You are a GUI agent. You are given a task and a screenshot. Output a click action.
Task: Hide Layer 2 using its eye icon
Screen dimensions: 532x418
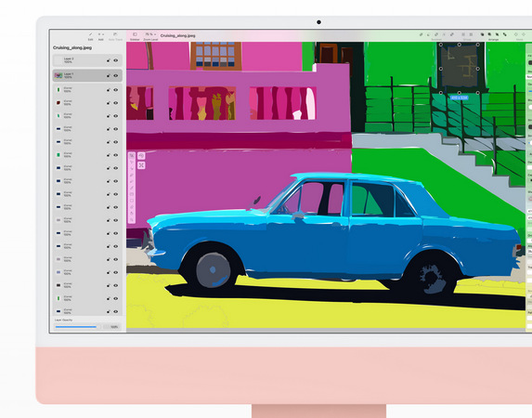pos(116,60)
